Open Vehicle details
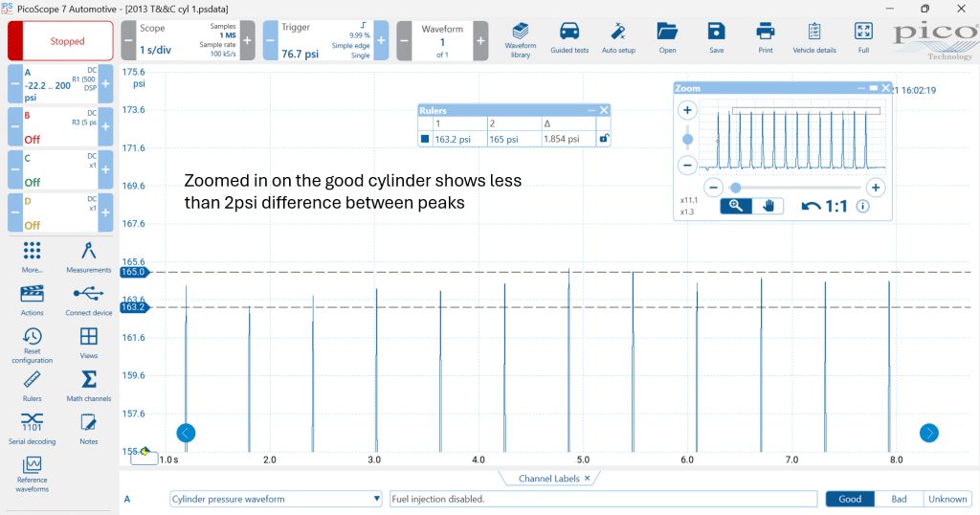 pos(814,38)
